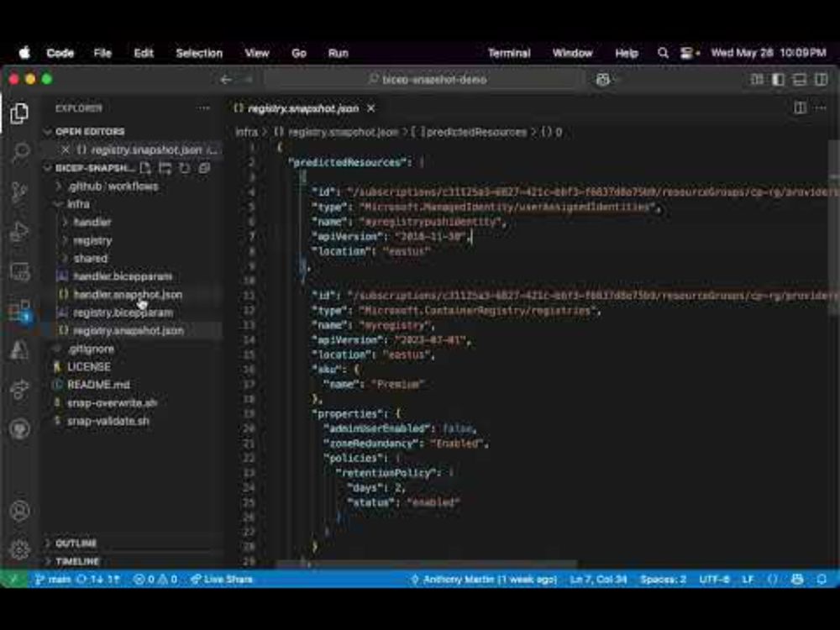Open Explorer views and more actions menu
This screenshot has height=630, width=840.
(x=203, y=108)
